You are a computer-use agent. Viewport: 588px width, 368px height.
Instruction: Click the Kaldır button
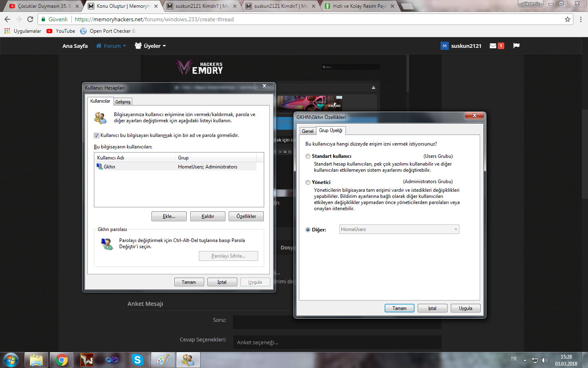(x=208, y=216)
